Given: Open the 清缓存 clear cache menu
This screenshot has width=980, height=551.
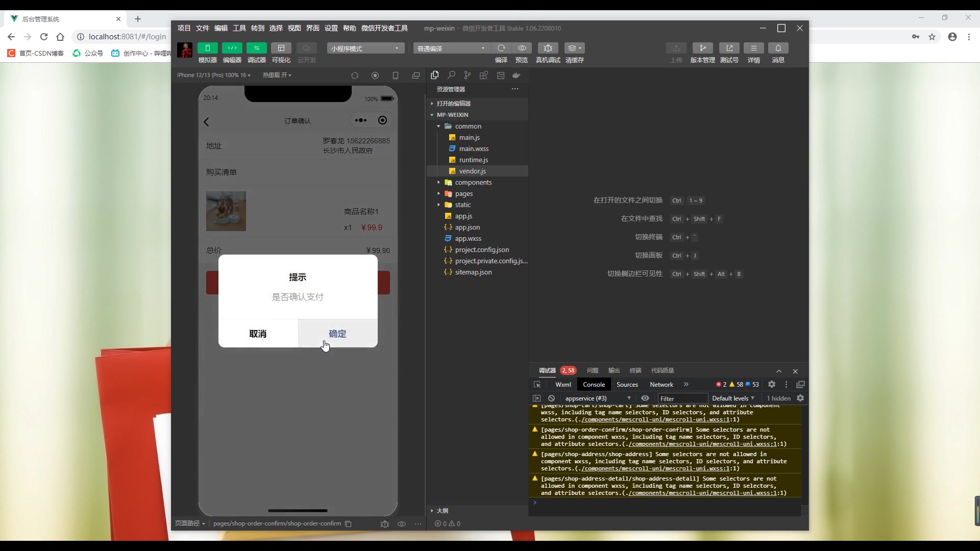Looking at the screenshot, I should tap(575, 48).
